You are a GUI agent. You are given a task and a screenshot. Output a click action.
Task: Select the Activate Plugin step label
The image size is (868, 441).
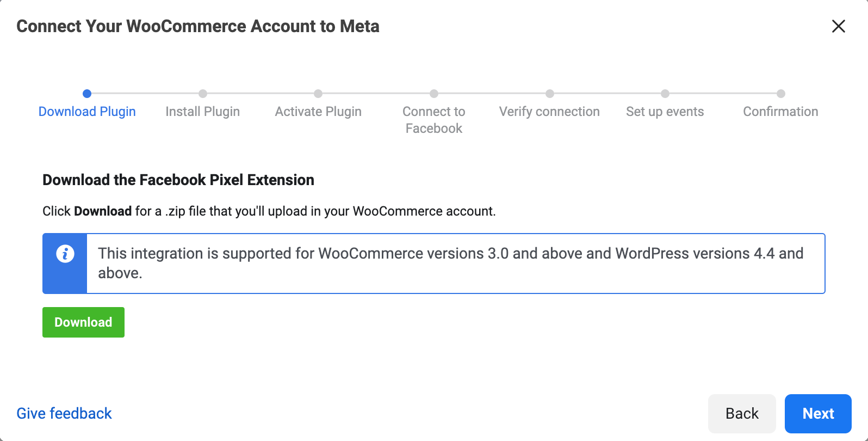tap(318, 112)
